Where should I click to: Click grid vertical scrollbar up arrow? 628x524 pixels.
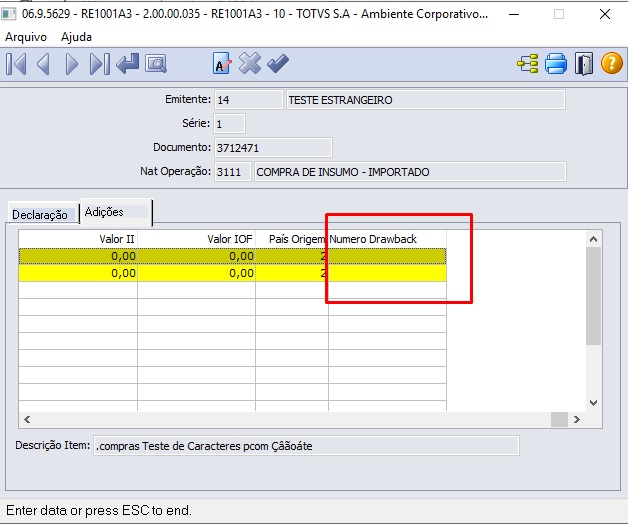tap(594, 239)
